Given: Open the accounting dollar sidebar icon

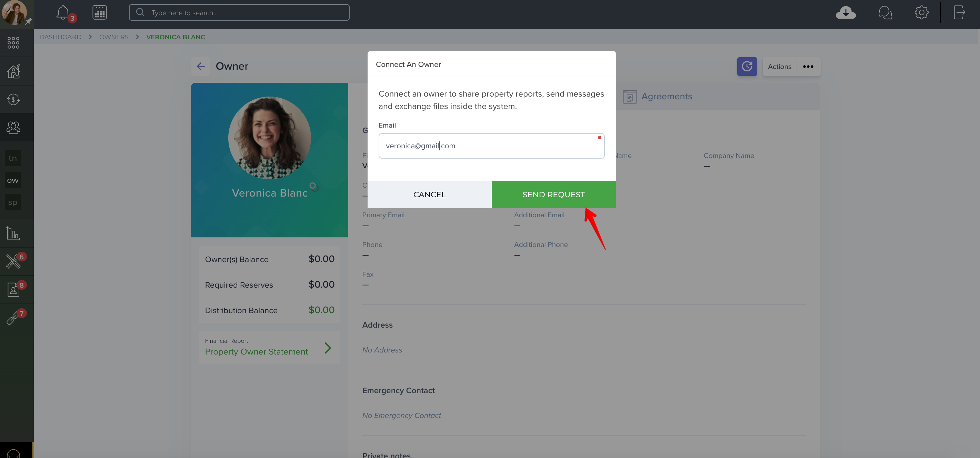Looking at the screenshot, I should coord(13,99).
